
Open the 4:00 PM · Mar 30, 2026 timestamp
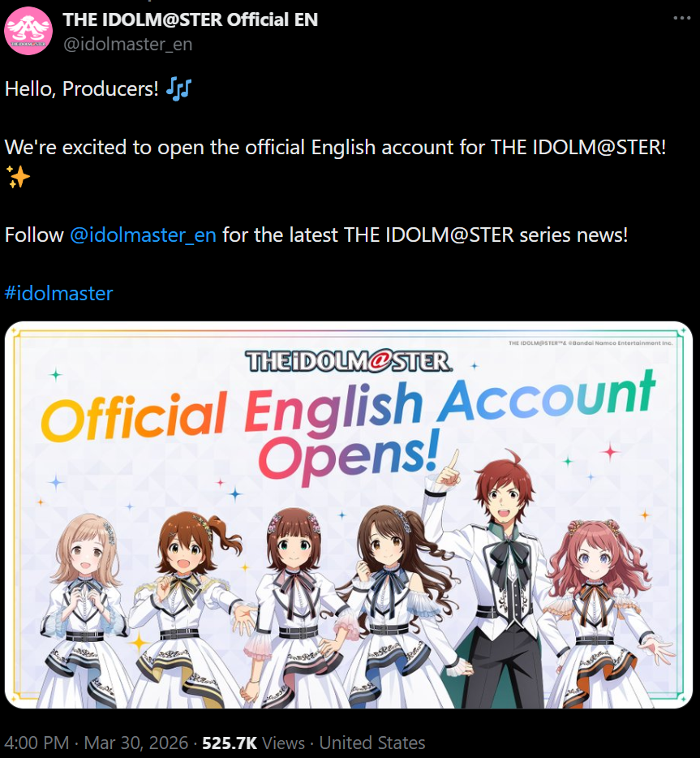(x=97, y=743)
